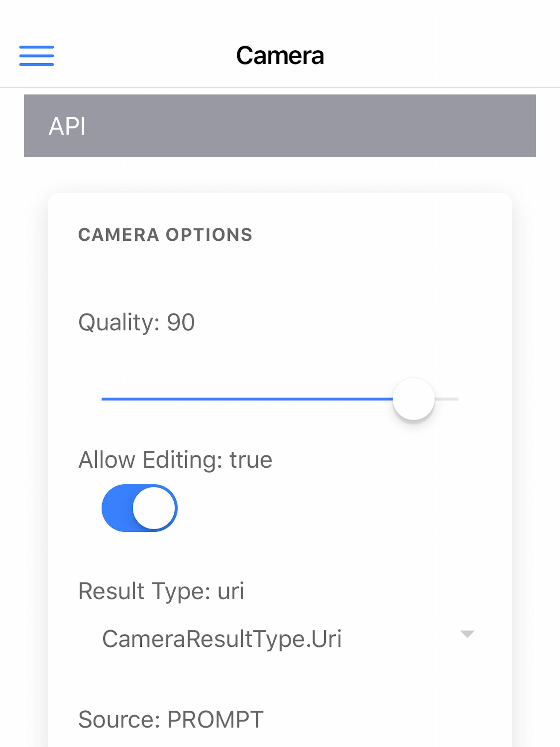
Task: Tap the Source: PROMPT setting
Action: pos(171,718)
